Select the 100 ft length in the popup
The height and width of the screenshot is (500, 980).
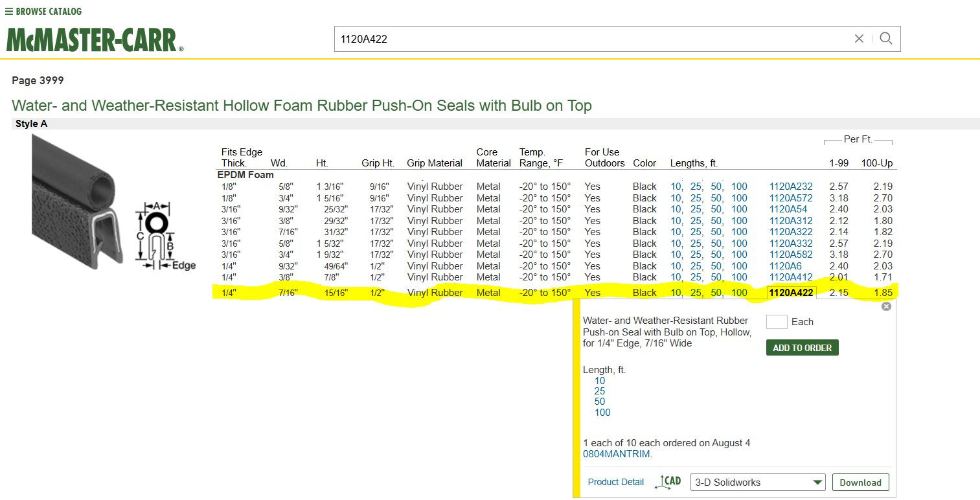tap(602, 413)
